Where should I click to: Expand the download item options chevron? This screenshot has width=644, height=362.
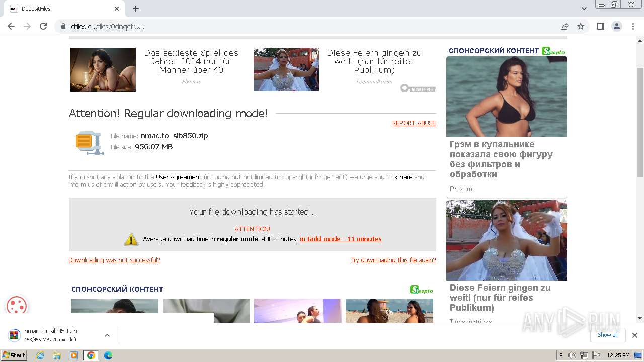[x=107, y=335]
